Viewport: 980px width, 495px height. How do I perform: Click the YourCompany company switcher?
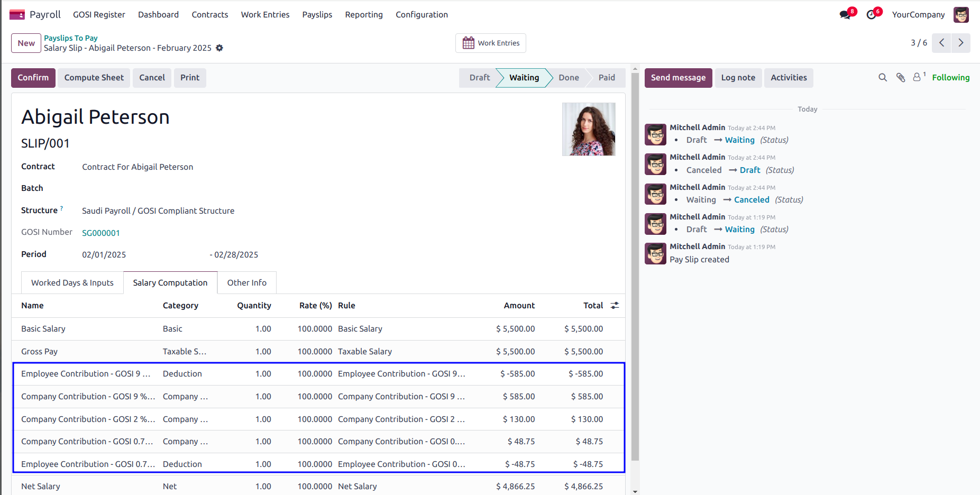tap(918, 15)
